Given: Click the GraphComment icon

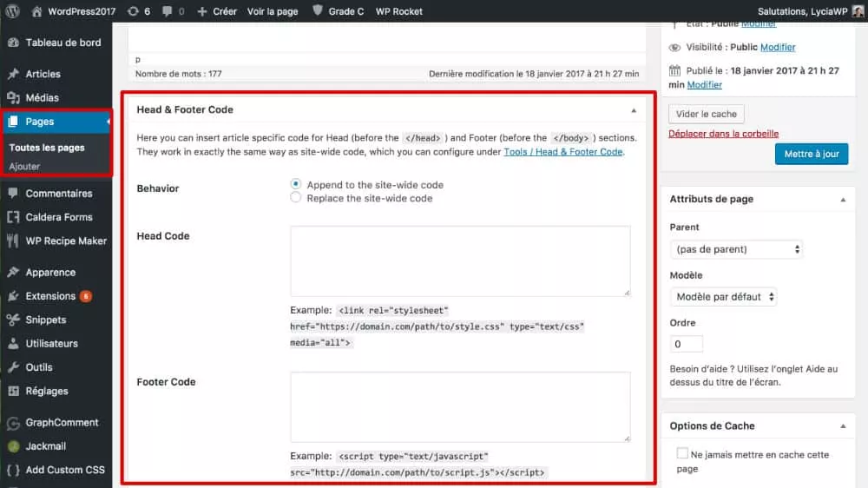Looking at the screenshot, I should coord(13,423).
